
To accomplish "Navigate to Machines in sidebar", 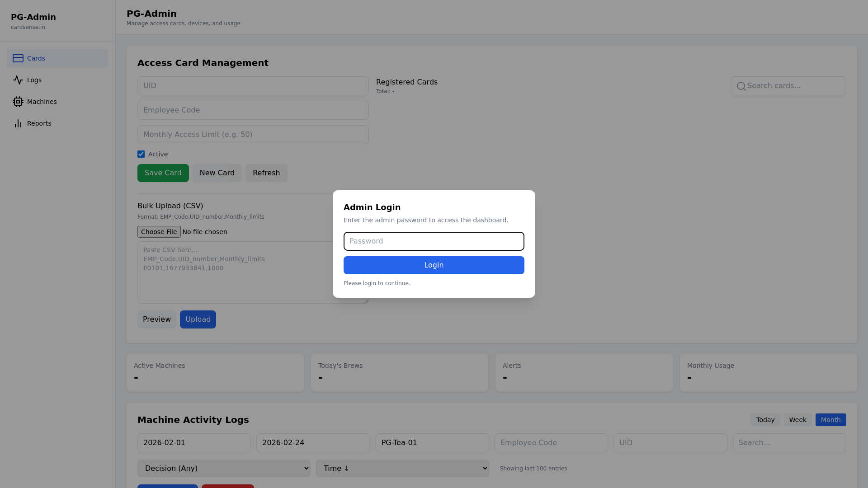I will [57, 102].
